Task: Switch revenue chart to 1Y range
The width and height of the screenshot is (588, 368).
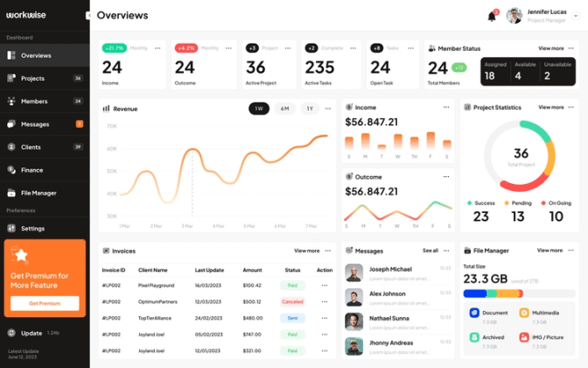Action: click(x=310, y=109)
